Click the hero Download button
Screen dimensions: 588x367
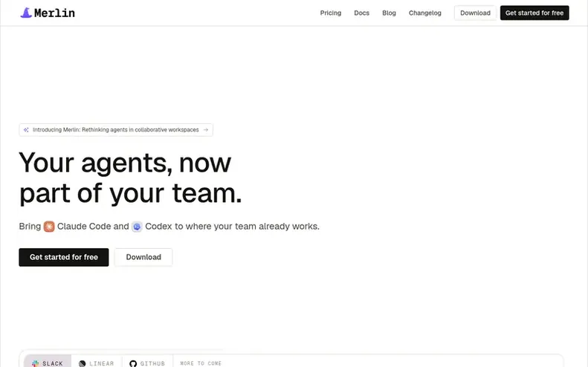pos(143,257)
